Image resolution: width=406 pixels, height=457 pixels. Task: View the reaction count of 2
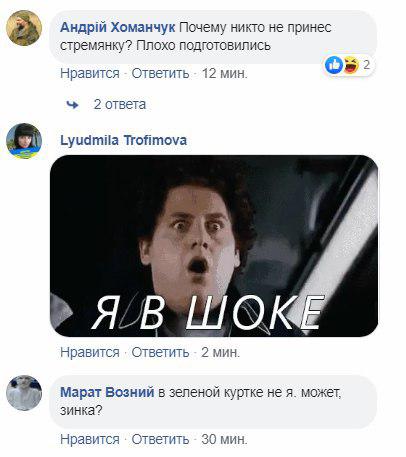366,65
